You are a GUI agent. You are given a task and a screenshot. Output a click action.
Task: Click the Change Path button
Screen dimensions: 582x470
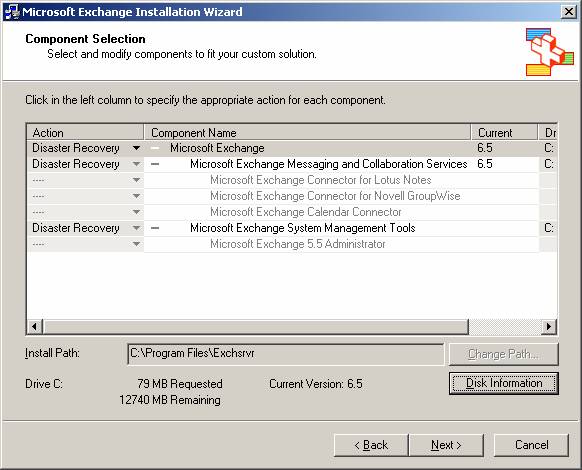(504, 354)
